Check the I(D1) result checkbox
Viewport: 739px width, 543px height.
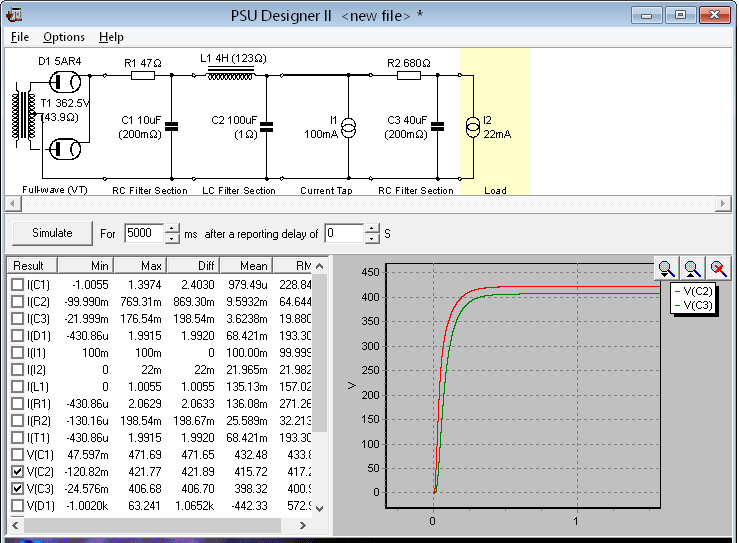17,336
